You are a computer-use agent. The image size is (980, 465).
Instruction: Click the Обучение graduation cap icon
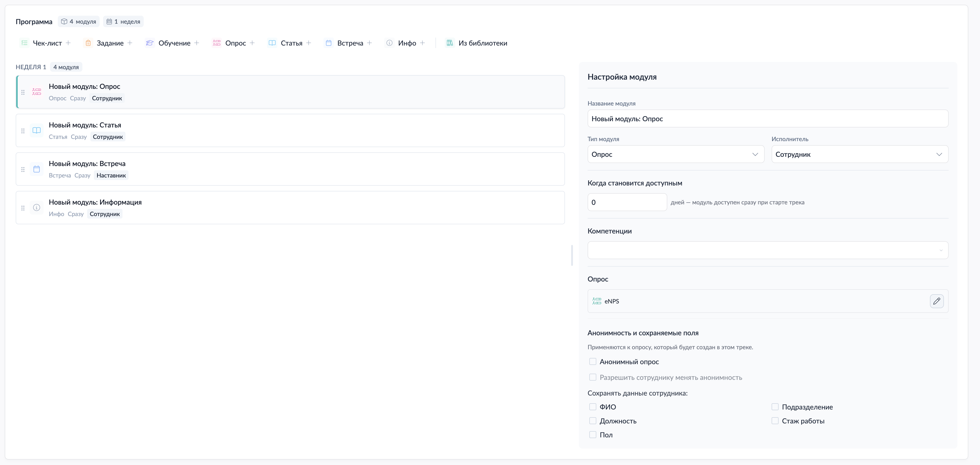pos(150,43)
